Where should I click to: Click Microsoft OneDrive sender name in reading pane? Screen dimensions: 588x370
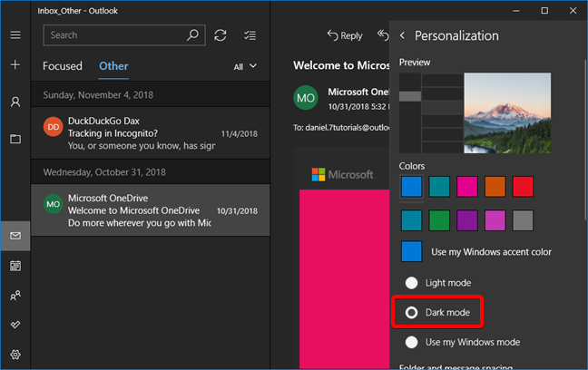(x=358, y=92)
